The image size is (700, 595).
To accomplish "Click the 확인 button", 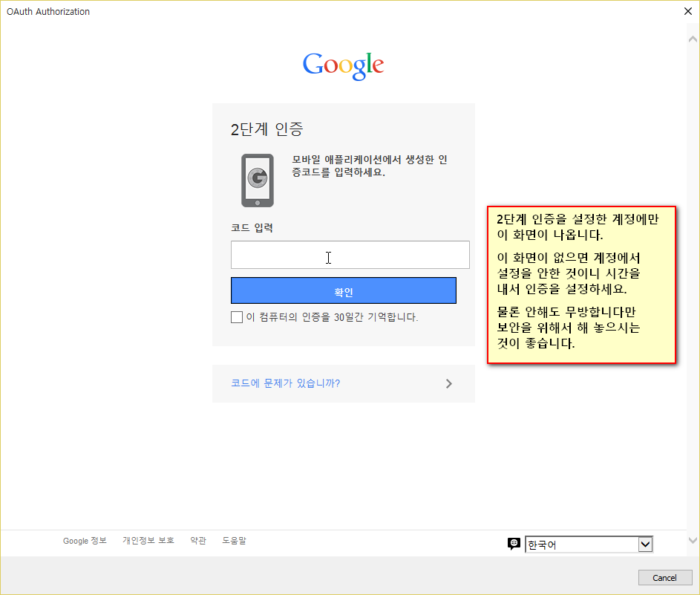I will point(343,290).
